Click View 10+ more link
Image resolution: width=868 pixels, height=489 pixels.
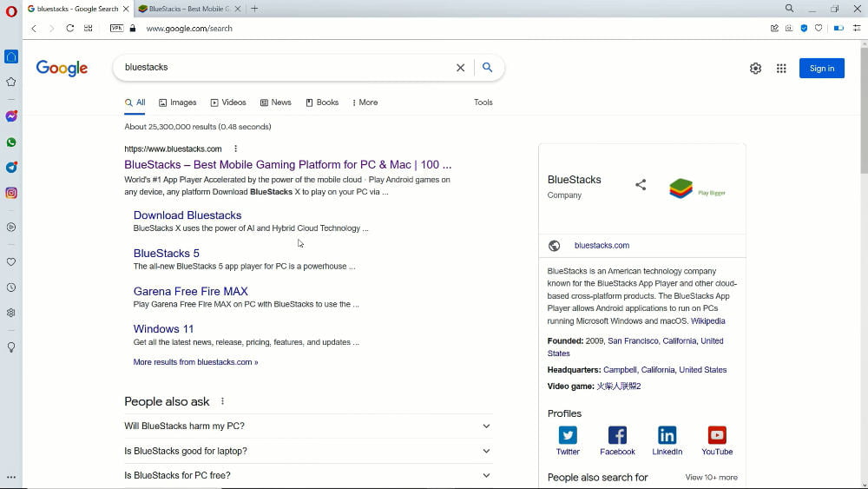712,478
